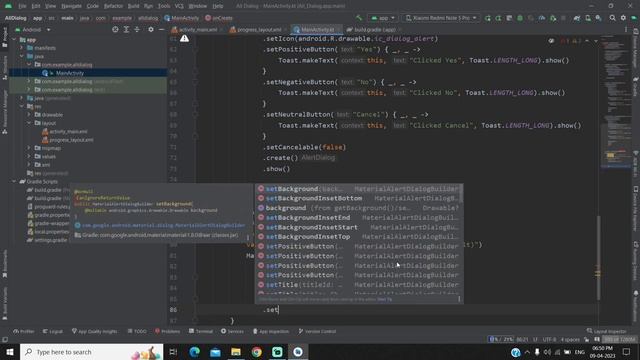
Task: Collapse the java folder node
Action: (x=22, y=56)
